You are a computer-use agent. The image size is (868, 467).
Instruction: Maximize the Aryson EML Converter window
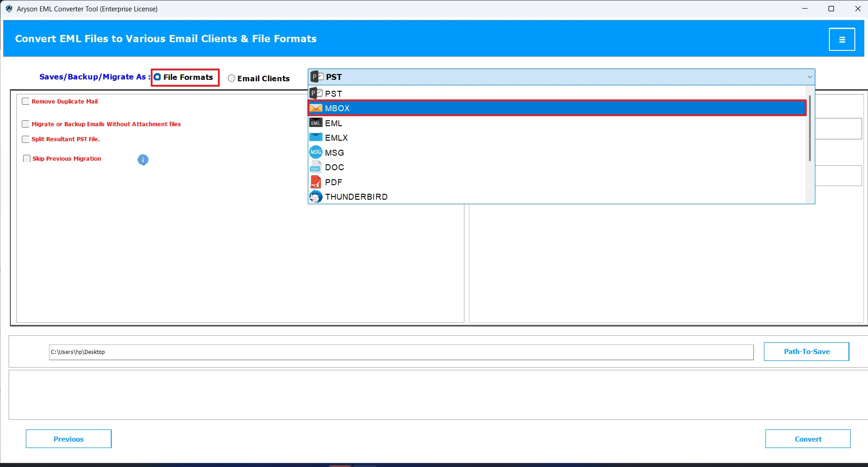tap(831, 9)
